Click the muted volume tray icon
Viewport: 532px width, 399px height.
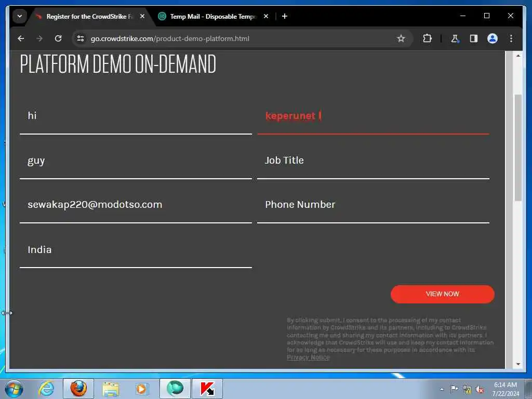click(x=480, y=390)
